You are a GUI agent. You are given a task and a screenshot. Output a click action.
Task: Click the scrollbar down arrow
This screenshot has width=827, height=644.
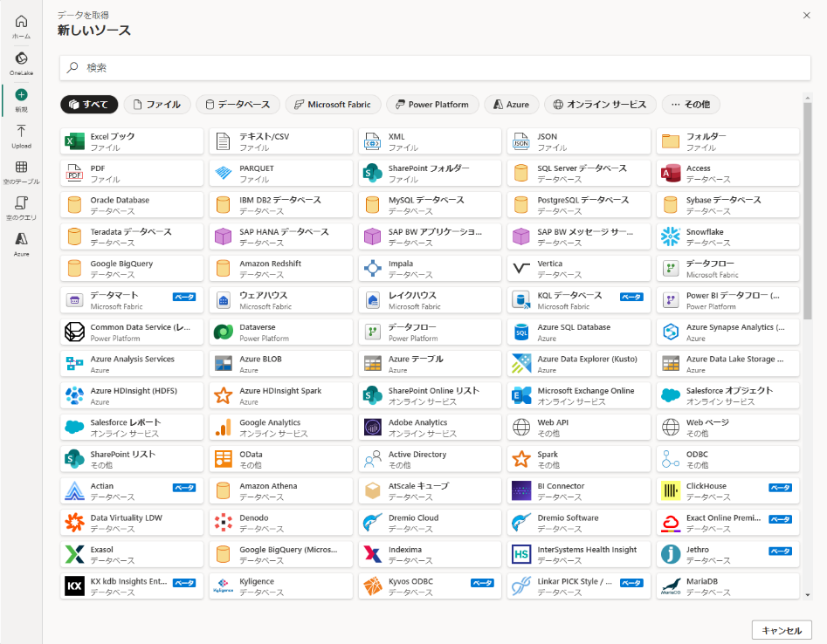click(808, 595)
